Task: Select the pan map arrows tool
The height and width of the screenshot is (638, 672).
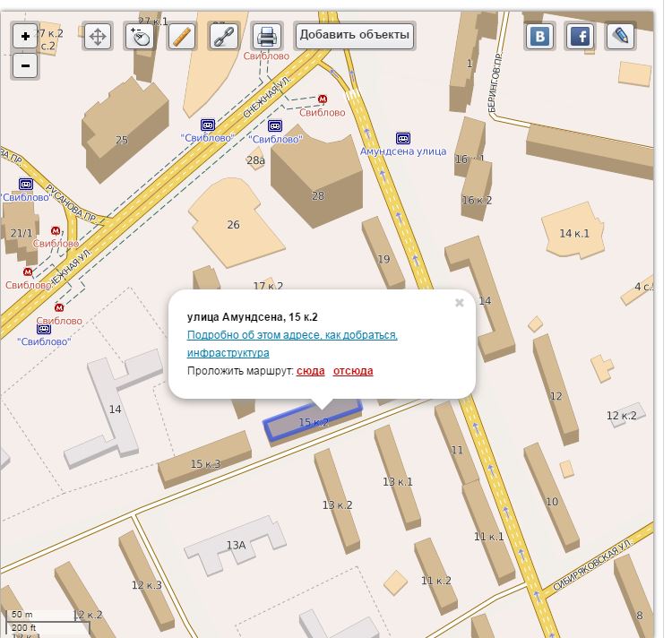Action: [x=98, y=36]
